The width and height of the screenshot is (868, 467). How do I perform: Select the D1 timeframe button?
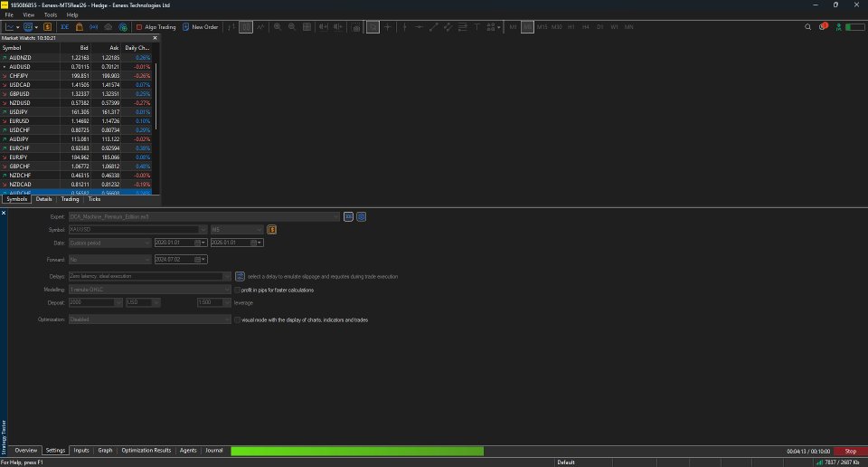[x=600, y=26]
